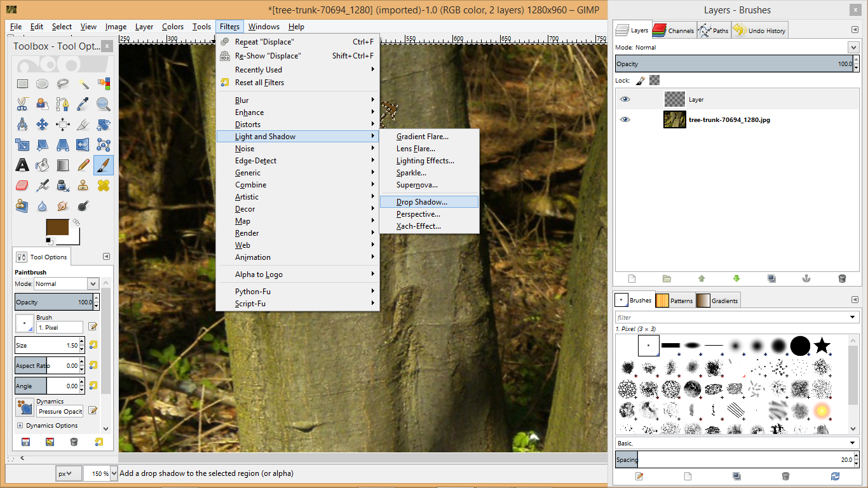Activate the Scissors Select tool
The height and width of the screenshot is (488, 868).
point(22,104)
